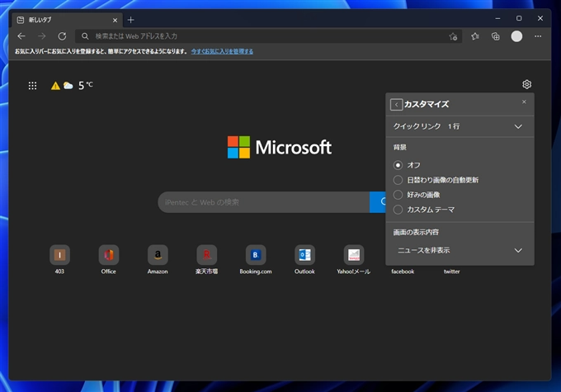Go back with the browser back arrow
561x392 pixels.
[x=21, y=36]
